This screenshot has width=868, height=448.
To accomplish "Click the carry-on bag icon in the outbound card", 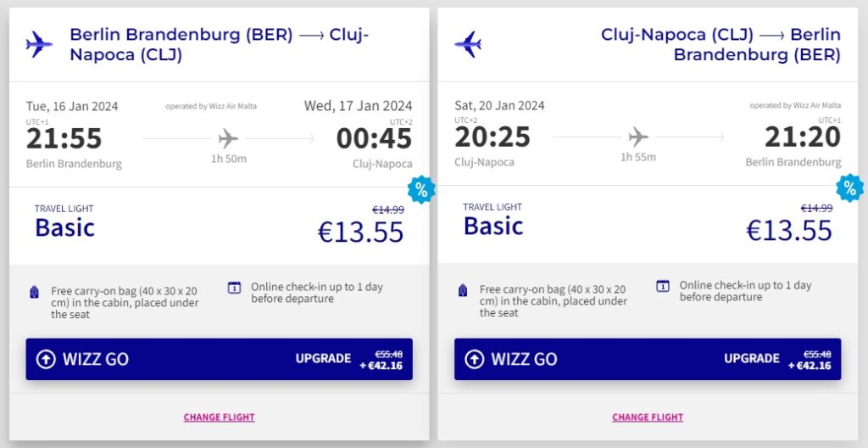I will coord(35,291).
